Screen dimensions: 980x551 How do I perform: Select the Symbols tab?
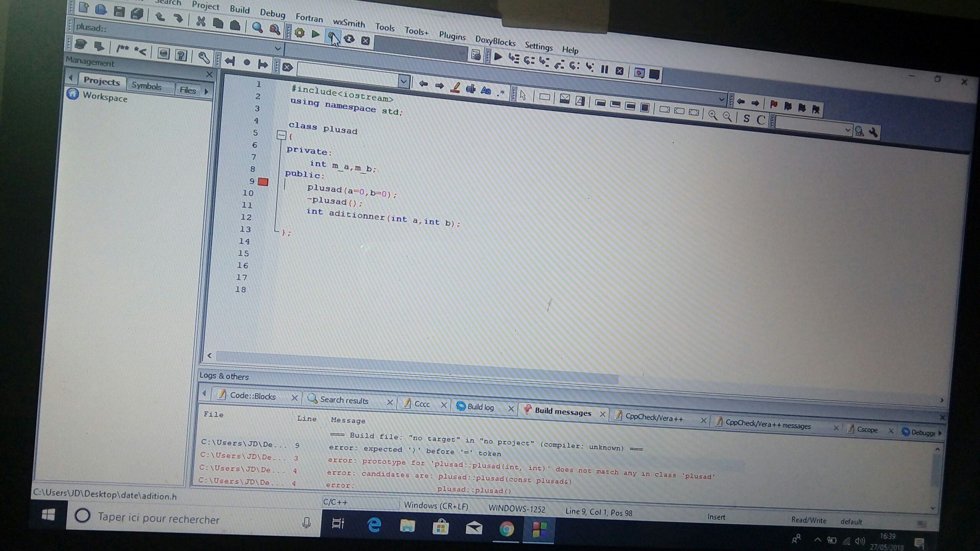[x=146, y=86]
